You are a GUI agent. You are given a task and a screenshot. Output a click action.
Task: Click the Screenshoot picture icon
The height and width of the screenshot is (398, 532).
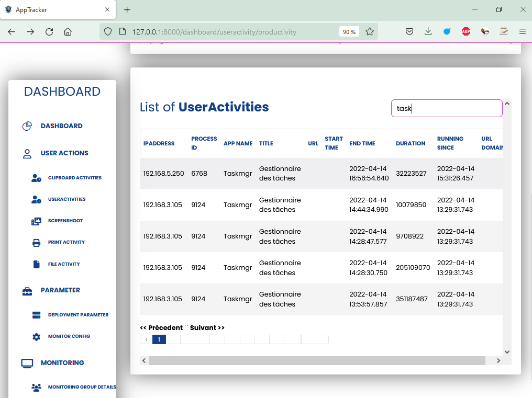[36, 221]
